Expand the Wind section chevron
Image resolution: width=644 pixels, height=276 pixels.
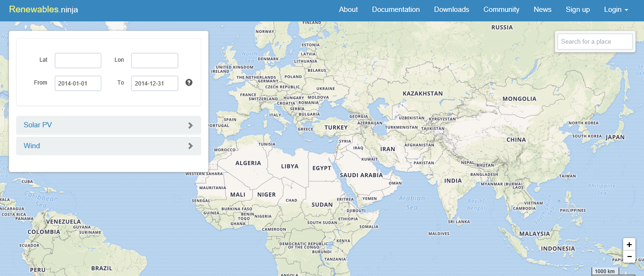[x=190, y=146]
